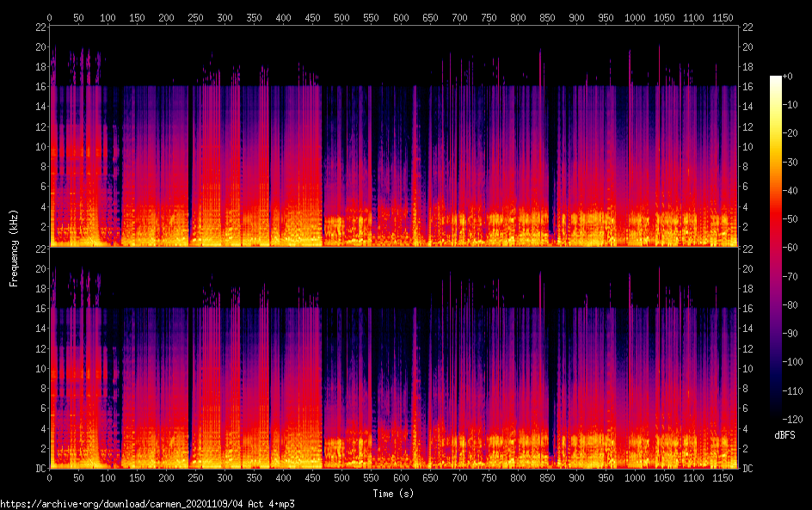Click the dBFS color scale bar
Viewport: 812px width, 510px height.
[x=775, y=248]
